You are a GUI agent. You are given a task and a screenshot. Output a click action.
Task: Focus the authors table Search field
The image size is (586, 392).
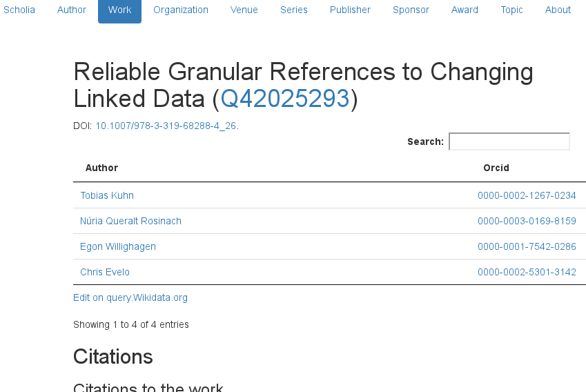coord(509,141)
